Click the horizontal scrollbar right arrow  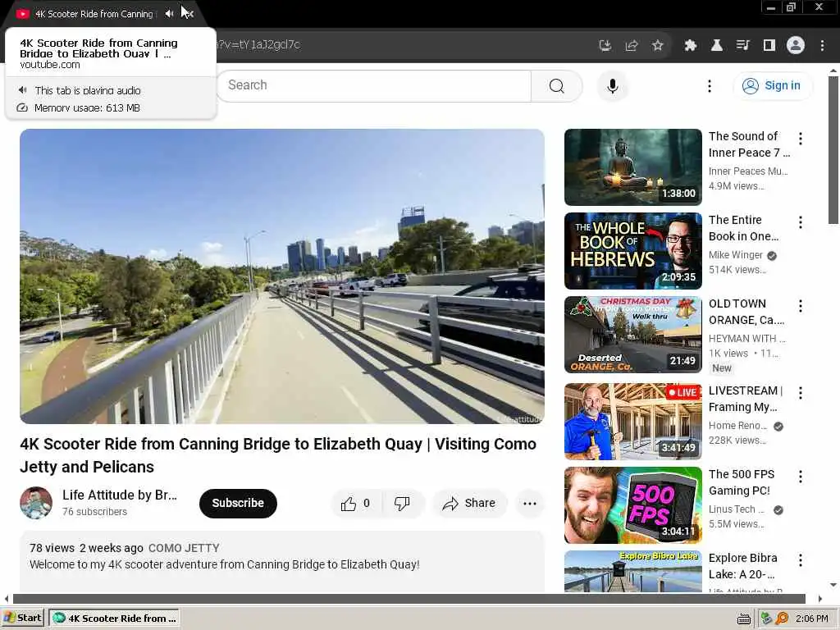click(x=819, y=598)
